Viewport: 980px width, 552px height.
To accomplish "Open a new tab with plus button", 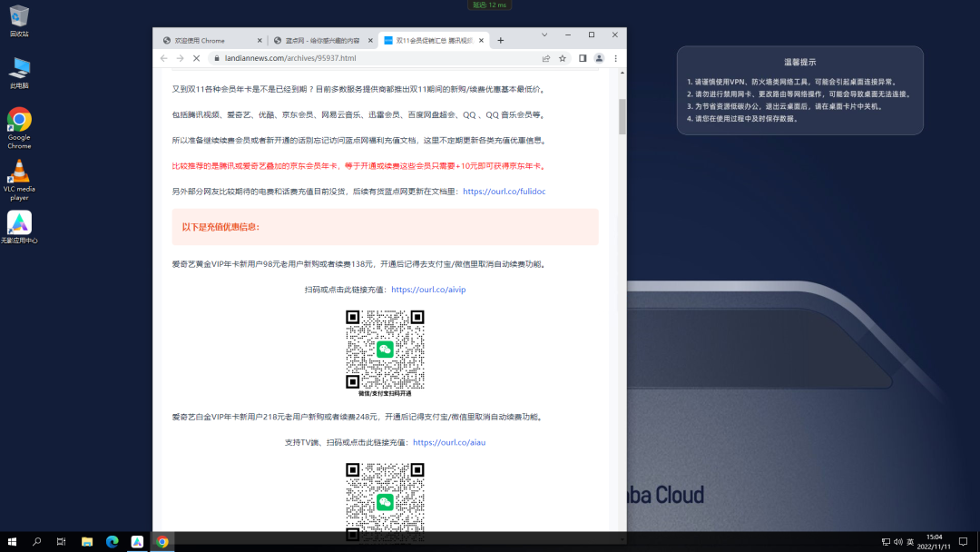I will click(x=501, y=41).
